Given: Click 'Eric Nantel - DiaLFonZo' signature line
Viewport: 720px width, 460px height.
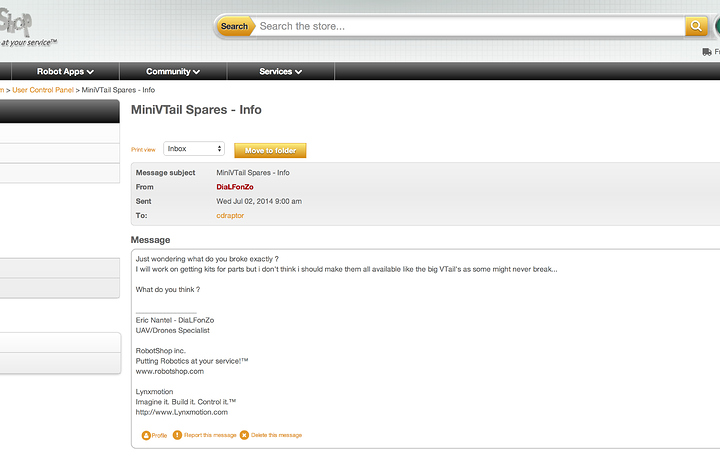Looking at the screenshot, I should pos(174,320).
